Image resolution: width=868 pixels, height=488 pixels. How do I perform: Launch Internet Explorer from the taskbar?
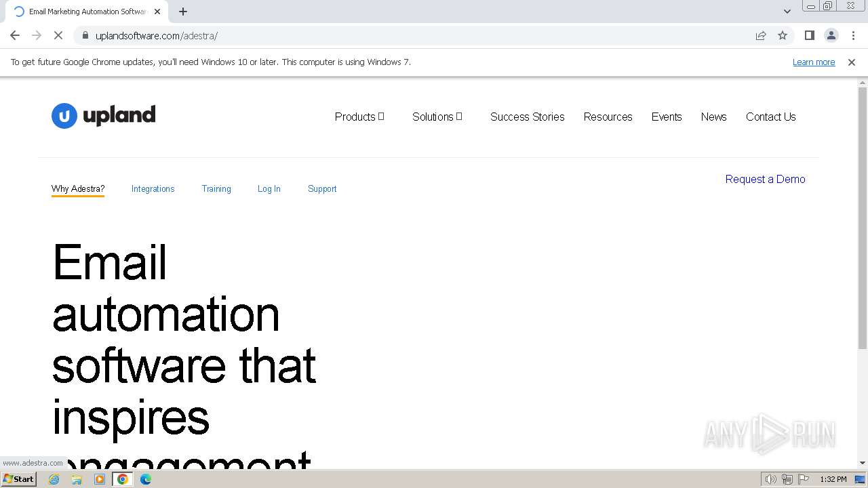pyautogui.click(x=54, y=479)
